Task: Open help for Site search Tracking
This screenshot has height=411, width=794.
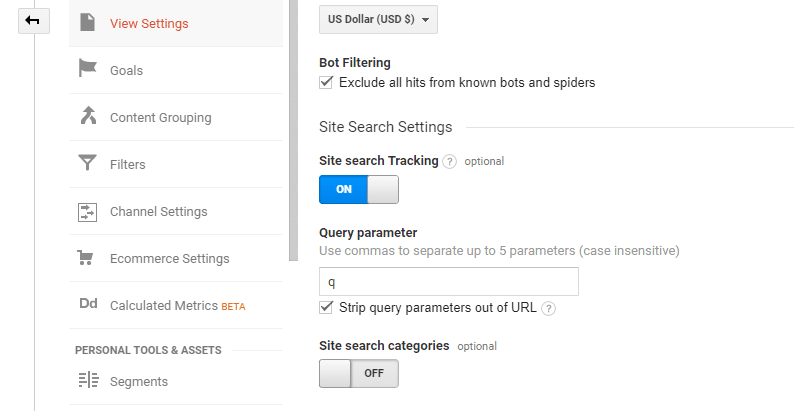Action: tap(449, 161)
